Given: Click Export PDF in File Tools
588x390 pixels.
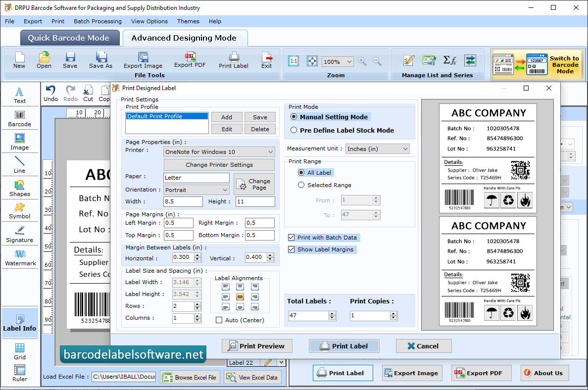Looking at the screenshot, I should click(x=190, y=60).
